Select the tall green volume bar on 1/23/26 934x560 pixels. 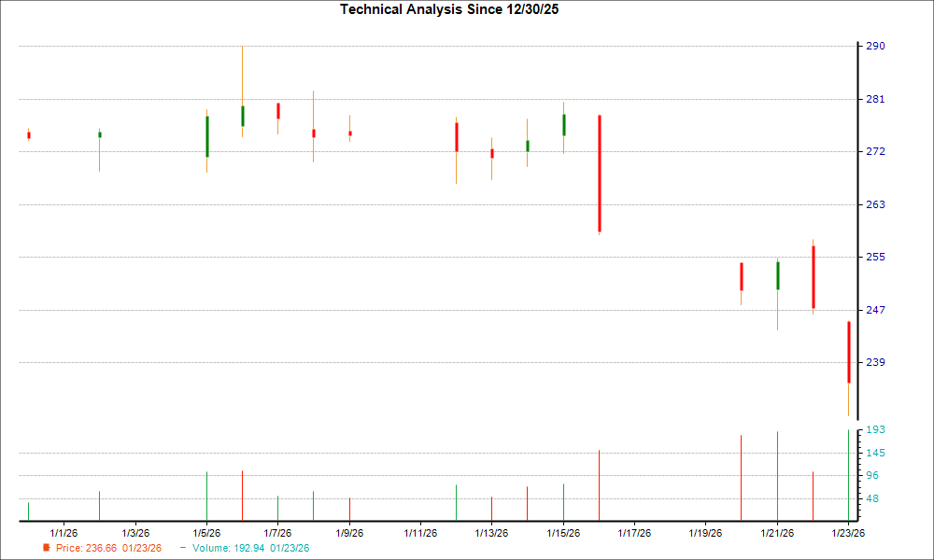pos(848,471)
